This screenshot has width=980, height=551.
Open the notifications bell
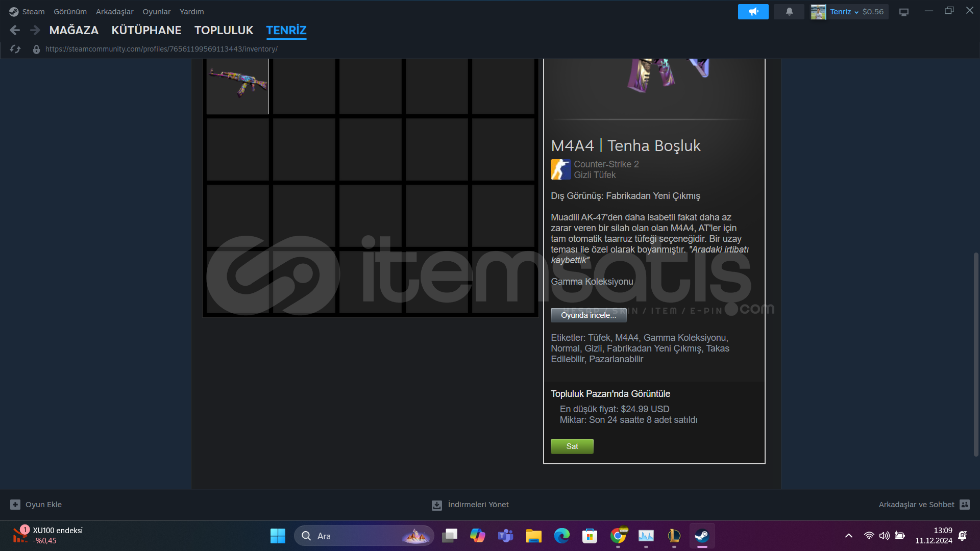click(789, 11)
